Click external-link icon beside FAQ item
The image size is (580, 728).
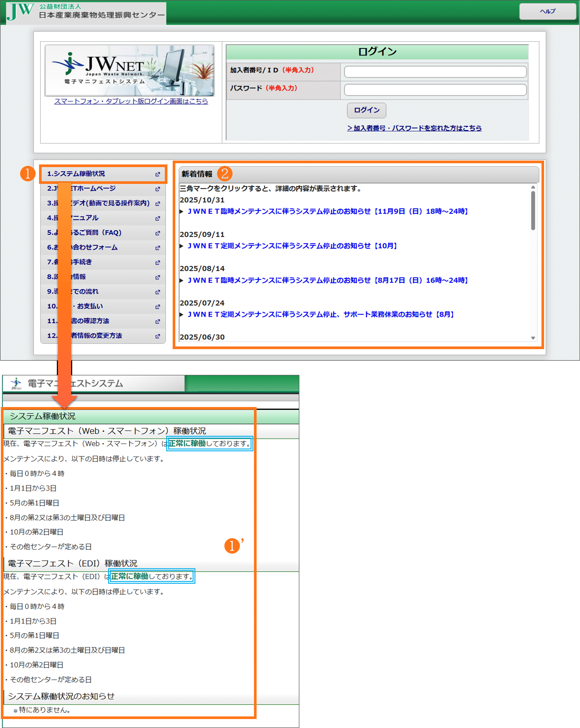click(x=157, y=233)
